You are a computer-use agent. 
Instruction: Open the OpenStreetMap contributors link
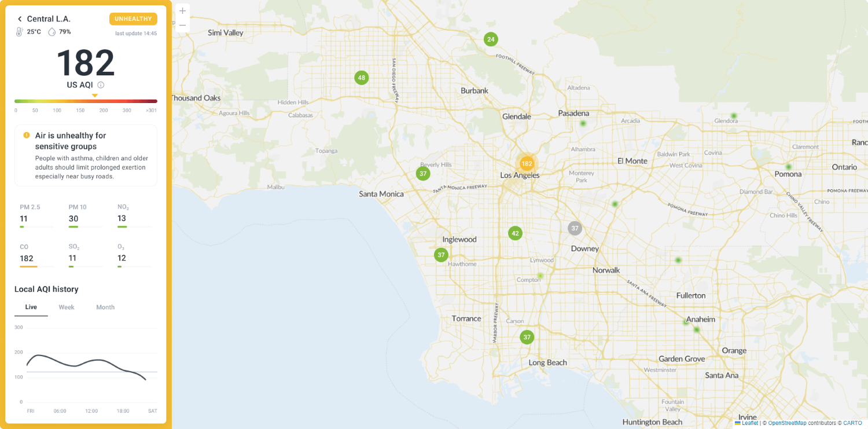click(x=786, y=423)
